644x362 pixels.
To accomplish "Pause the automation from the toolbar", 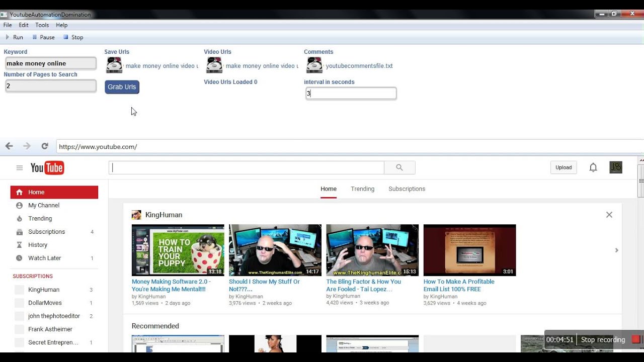I will pyautogui.click(x=43, y=37).
